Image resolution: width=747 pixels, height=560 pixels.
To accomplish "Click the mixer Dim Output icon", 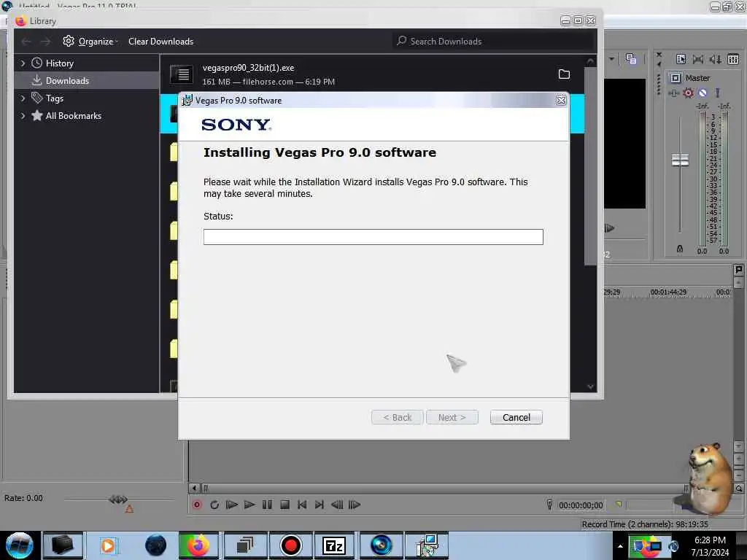I will (x=715, y=59).
